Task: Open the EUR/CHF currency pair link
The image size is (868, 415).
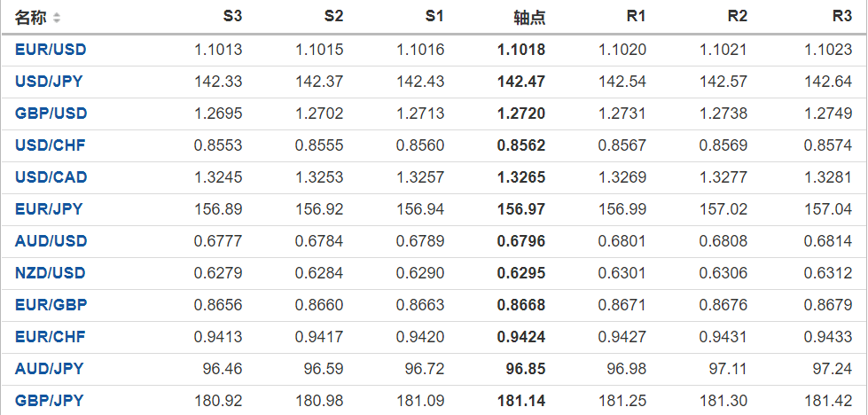Action: [x=51, y=337]
